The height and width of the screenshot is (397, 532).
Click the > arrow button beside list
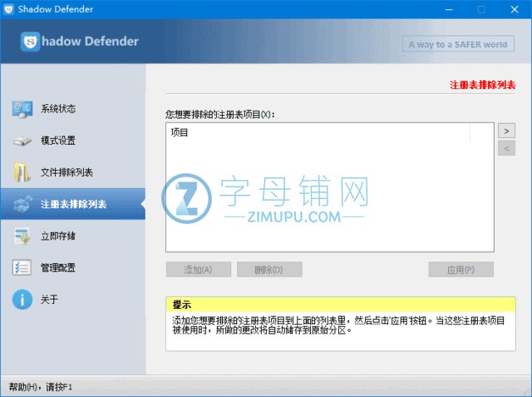506,131
